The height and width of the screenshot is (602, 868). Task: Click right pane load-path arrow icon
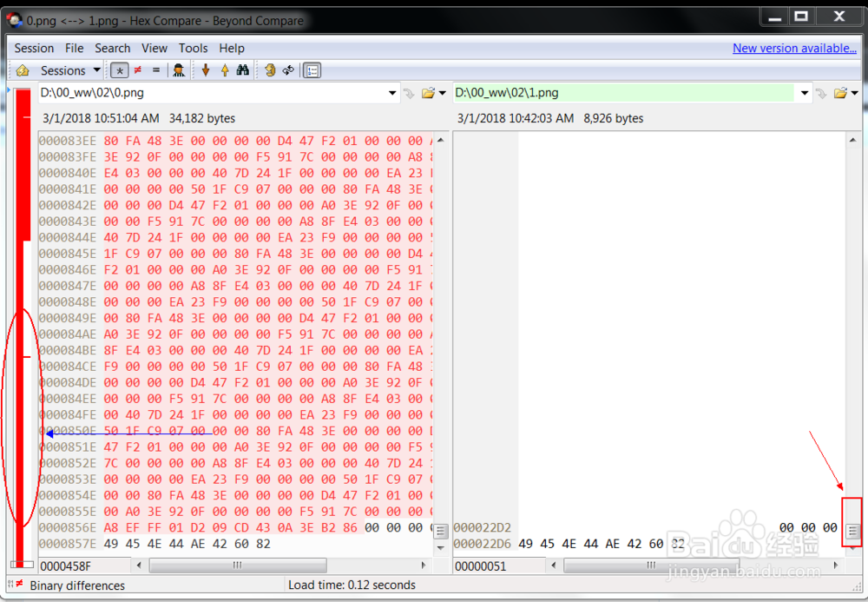tap(821, 93)
